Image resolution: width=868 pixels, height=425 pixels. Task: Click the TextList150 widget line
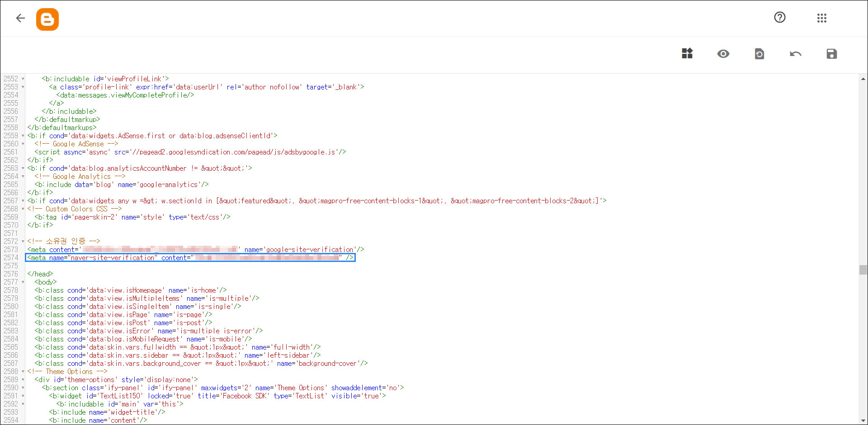(x=217, y=396)
